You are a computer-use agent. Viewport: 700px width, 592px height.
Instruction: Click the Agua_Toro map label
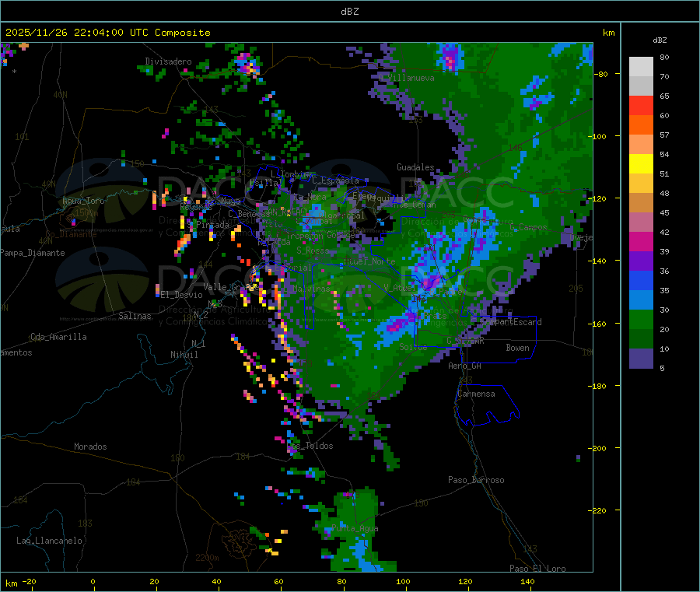pyautogui.click(x=83, y=201)
